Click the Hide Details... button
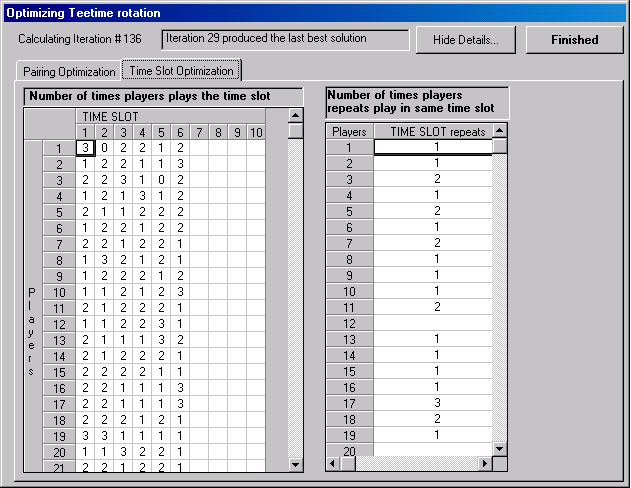Viewport: 631px width, 488px height. click(466, 40)
